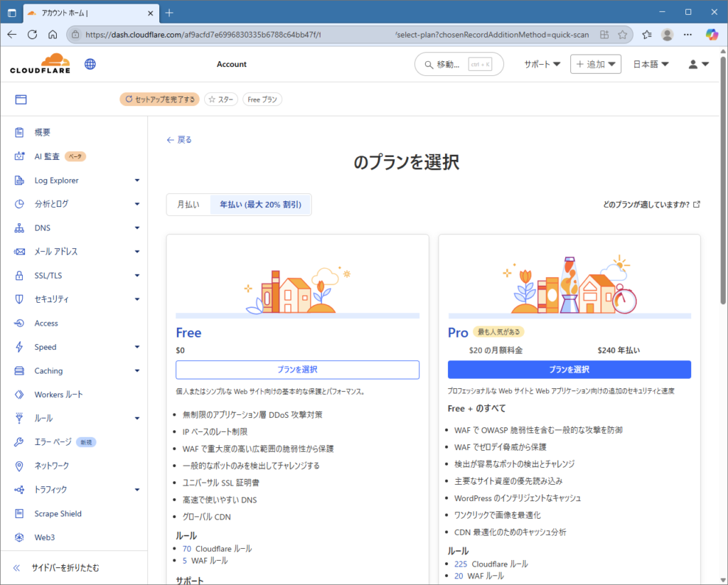This screenshot has height=585, width=728.
Task: Click セットアップを完了する button
Action: click(160, 100)
